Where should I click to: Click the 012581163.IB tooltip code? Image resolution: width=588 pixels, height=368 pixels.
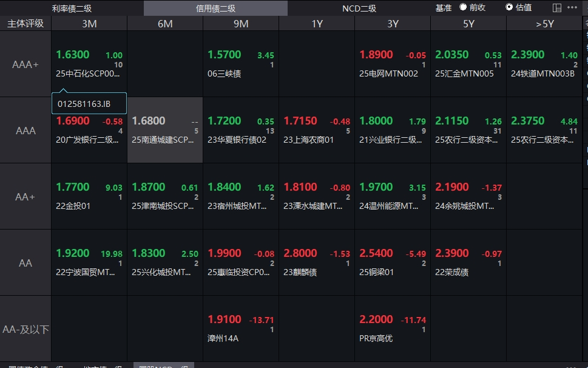(x=84, y=104)
